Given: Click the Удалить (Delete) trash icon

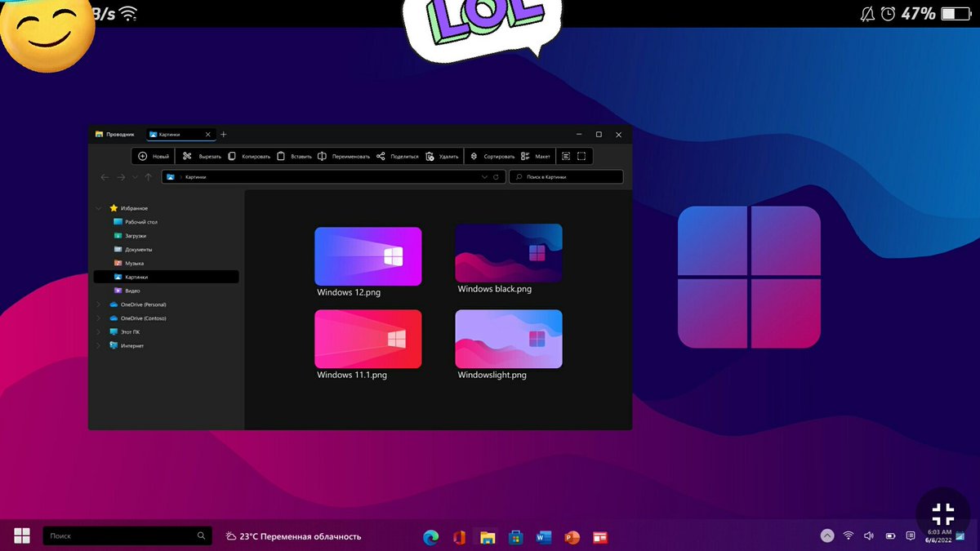Looking at the screenshot, I should tap(430, 156).
